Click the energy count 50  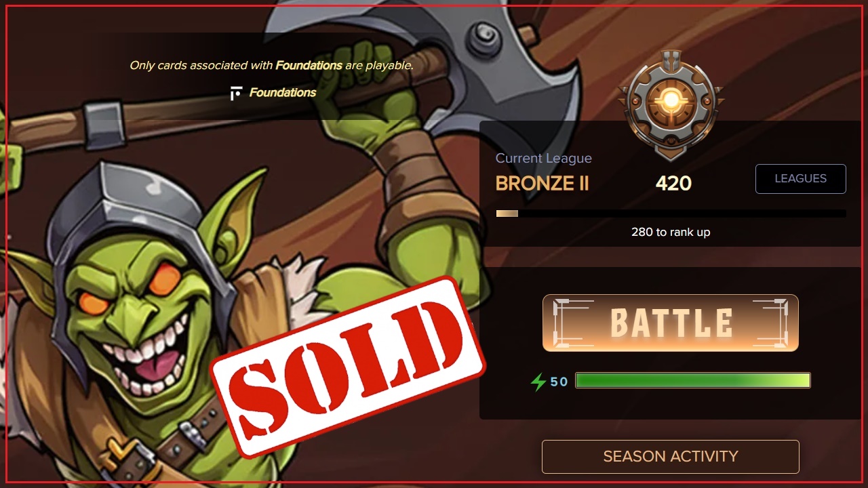click(559, 382)
